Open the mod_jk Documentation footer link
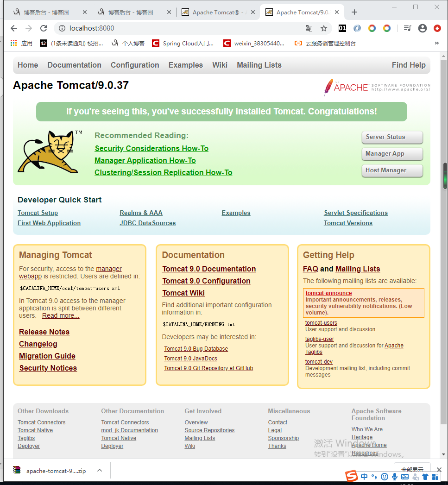The width and height of the screenshot is (448, 485). pos(129,430)
